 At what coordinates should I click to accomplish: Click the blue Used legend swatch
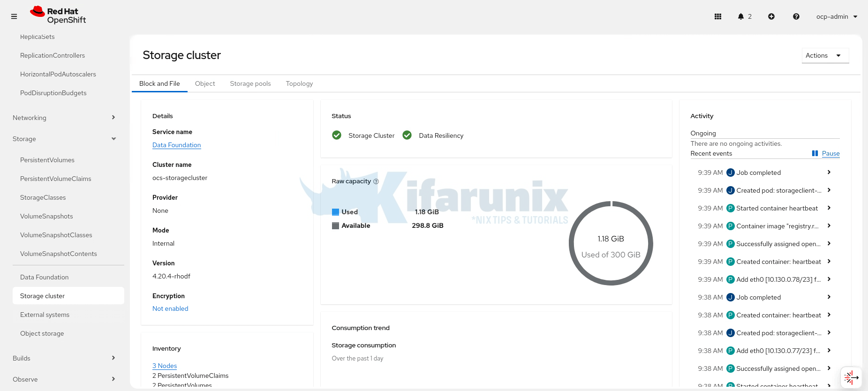pyautogui.click(x=335, y=212)
